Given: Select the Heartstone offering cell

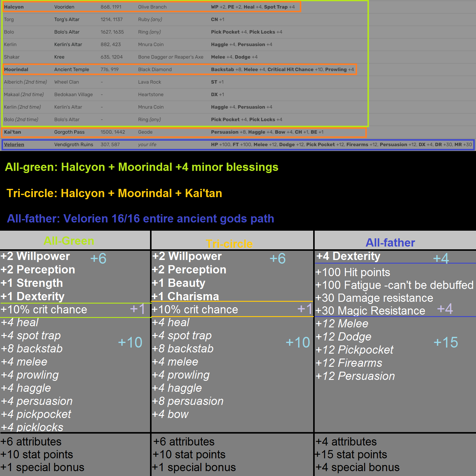Looking at the screenshot, I should tap(151, 95).
